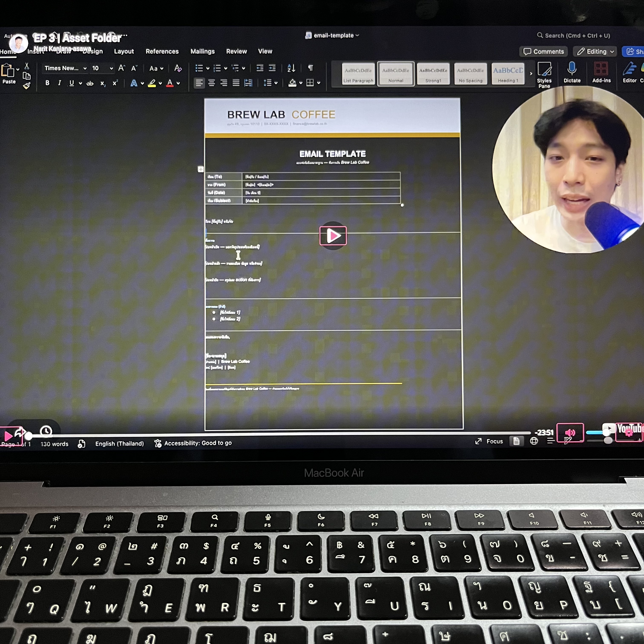Image resolution: width=644 pixels, height=644 pixels.
Task: Open the View ribbon tab
Action: click(265, 51)
